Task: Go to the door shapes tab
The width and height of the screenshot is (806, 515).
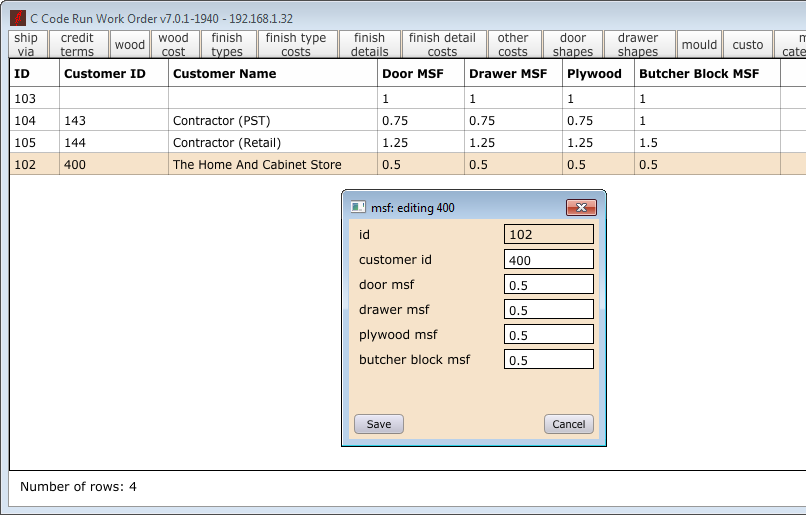Action: click(x=573, y=45)
